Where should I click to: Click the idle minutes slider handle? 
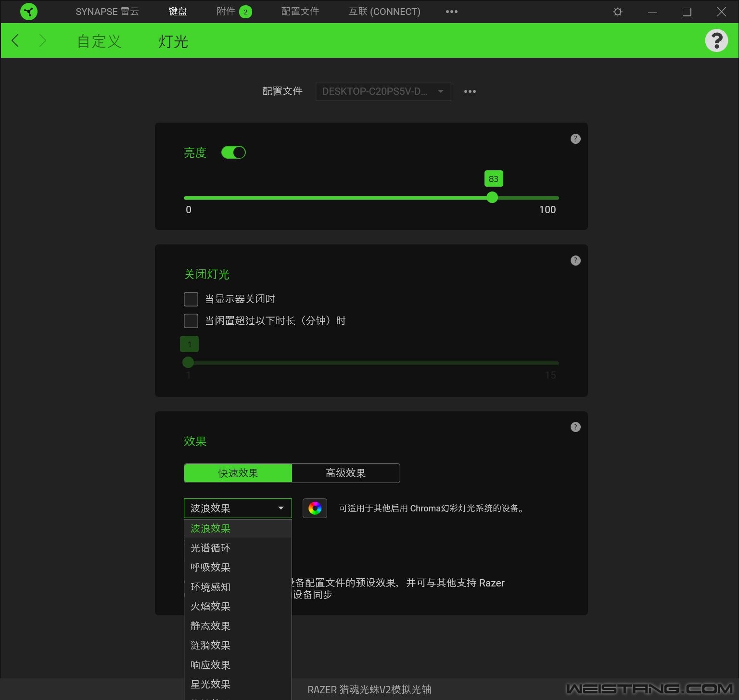188,362
